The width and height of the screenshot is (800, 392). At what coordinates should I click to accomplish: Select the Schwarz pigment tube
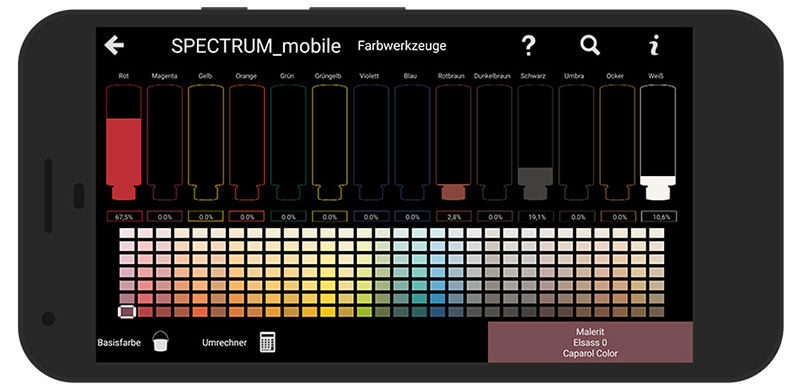coord(535,143)
